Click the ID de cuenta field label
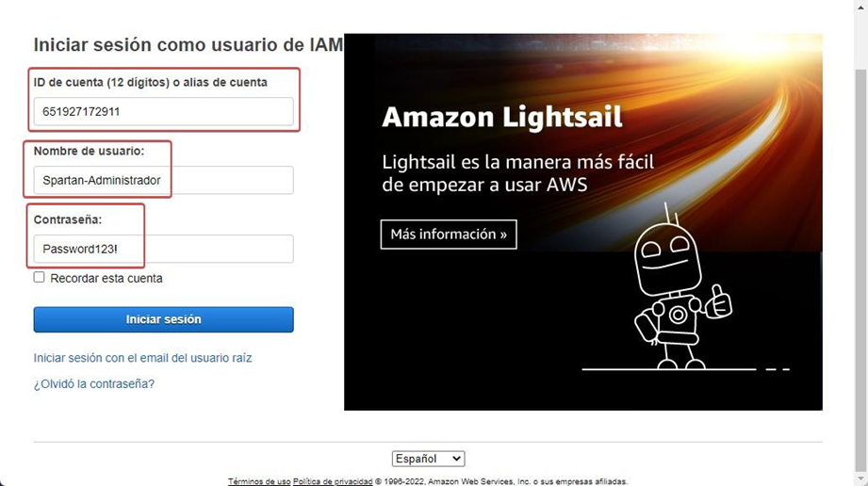868x486 pixels. [x=150, y=82]
